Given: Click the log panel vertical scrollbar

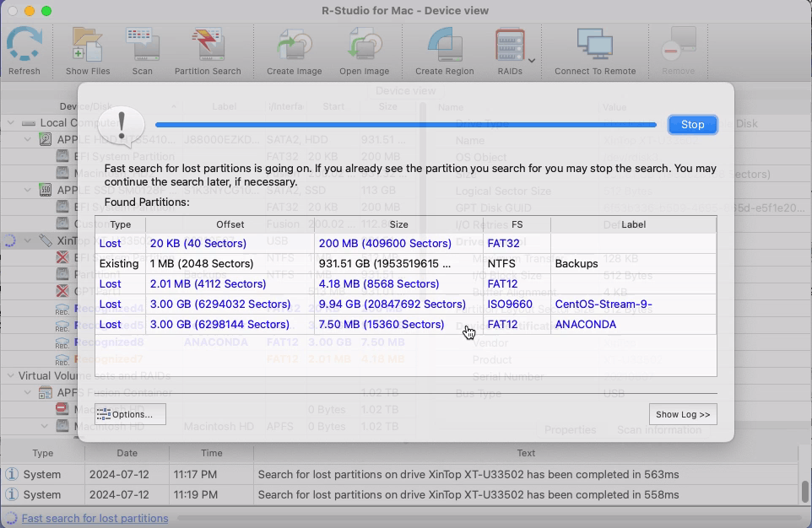Looking at the screenshot, I should tap(804, 491).
